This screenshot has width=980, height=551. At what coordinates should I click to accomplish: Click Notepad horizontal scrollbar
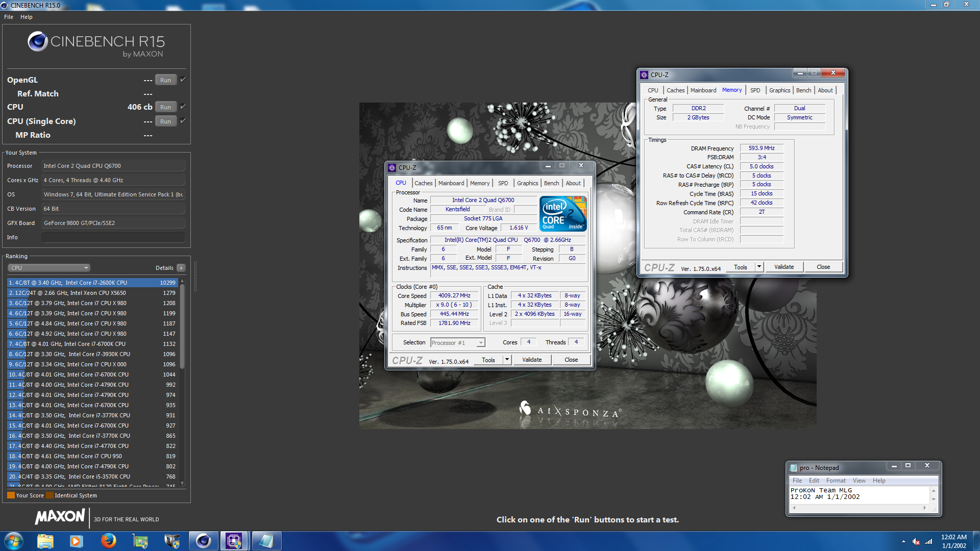859,508
